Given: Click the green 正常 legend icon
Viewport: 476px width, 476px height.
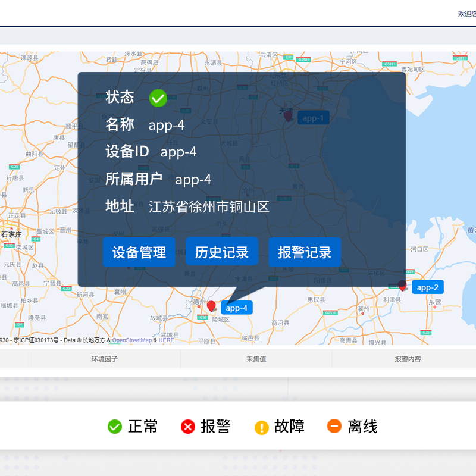Looking at the screenshot, I should pos(115,427).
